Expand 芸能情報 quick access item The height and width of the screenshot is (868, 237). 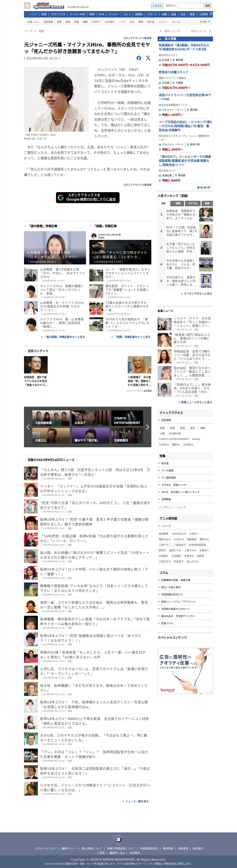click(x=186, y=420)
